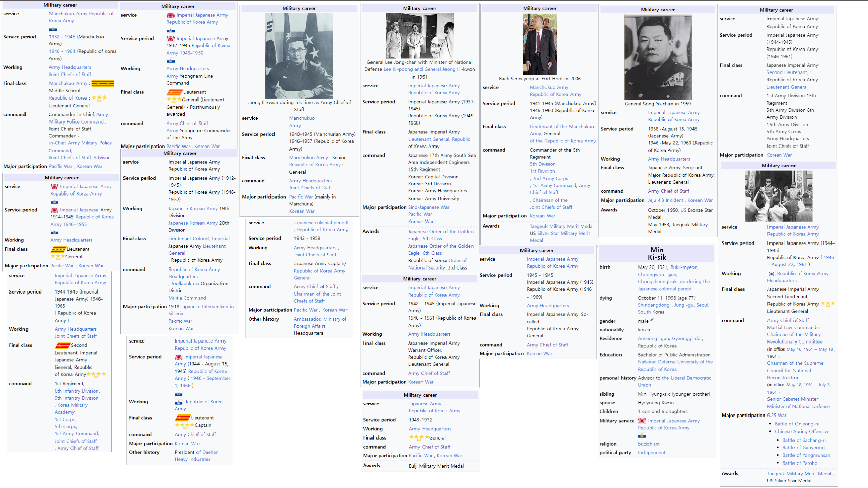Screen dimensions: 868x488
Task: Click the insignia before "Second Lieutenant, Imperial"
Action: pyautogui.click(x=63, y=345)
